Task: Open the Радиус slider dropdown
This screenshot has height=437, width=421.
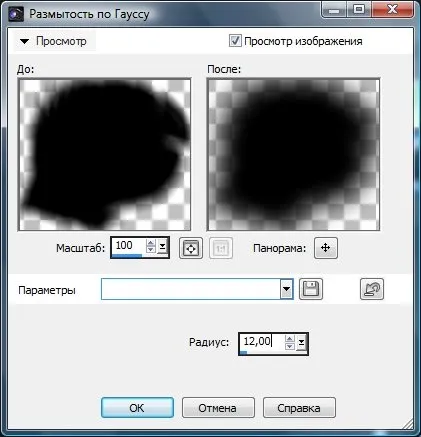Action: click(x=301, y=343)
